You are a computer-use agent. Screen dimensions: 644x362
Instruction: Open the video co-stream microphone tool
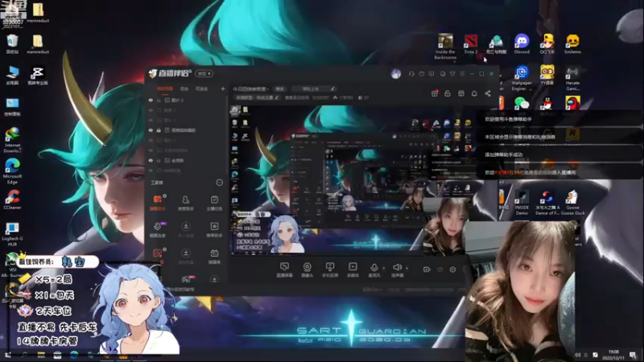[158, 230]
